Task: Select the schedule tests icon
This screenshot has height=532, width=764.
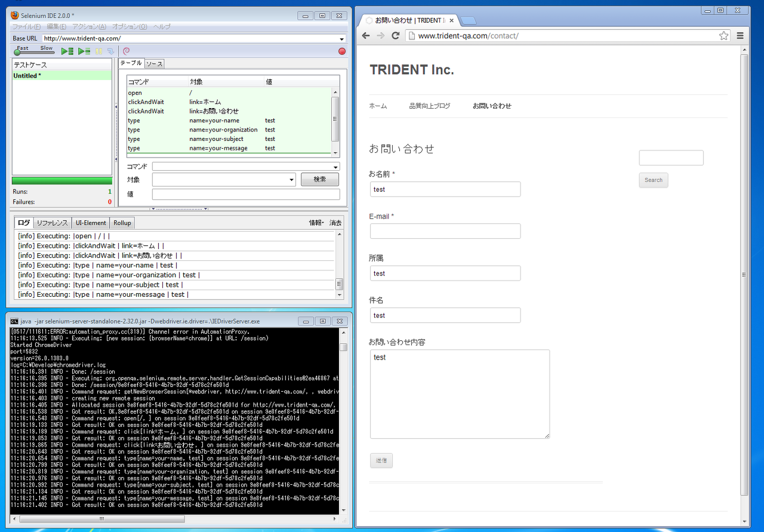Action: 126,51
